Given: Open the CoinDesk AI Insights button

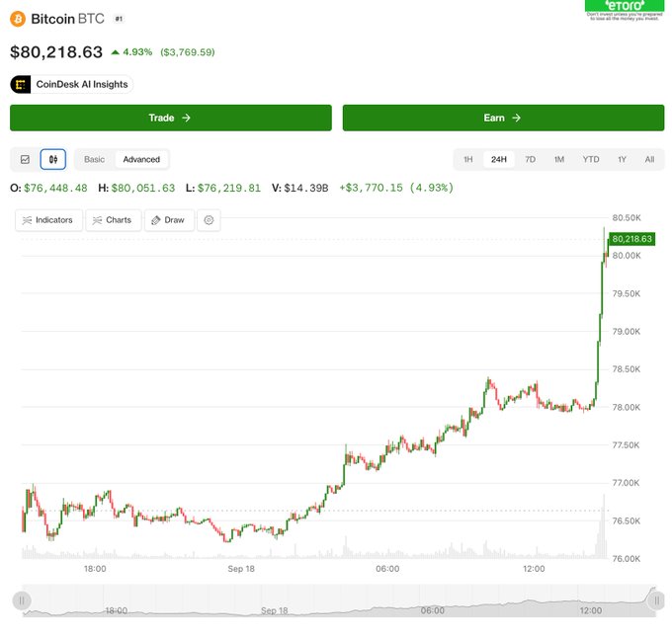Looking at the screenshot, I should (71, 84).
